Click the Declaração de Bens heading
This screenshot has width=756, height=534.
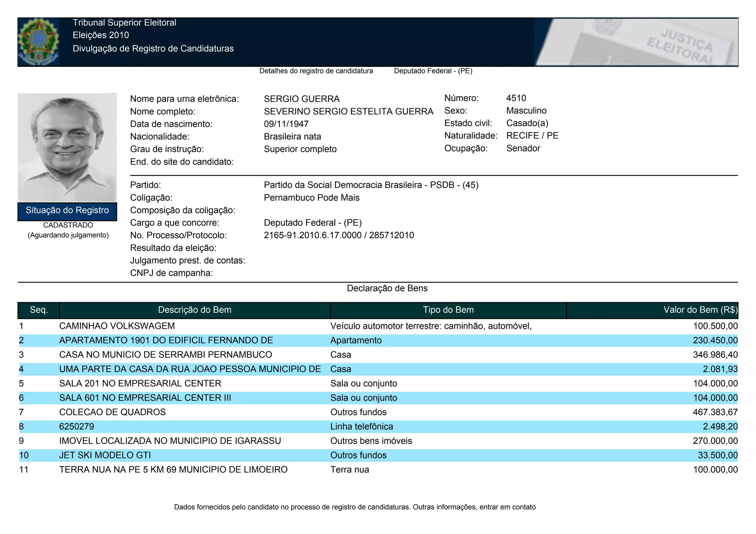[387, 289]
